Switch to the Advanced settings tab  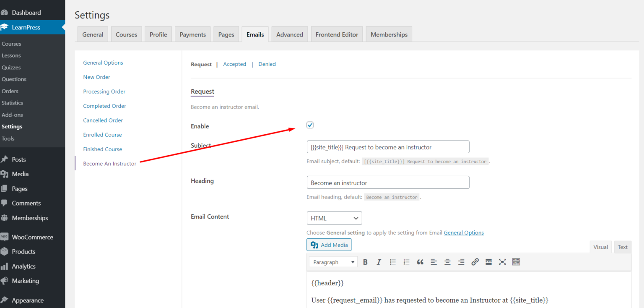tap(289, 34)
